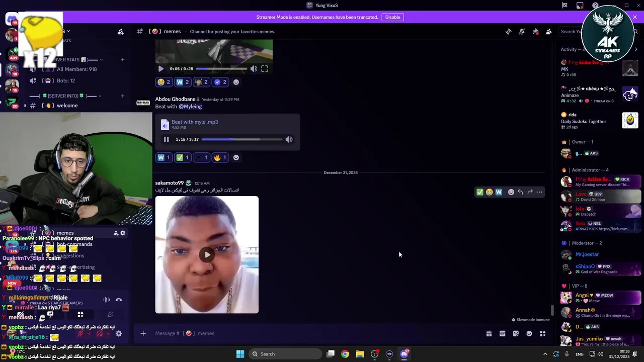
Task: Open rida's Daily Sudoku Together activity
Action: click(599, 121)
